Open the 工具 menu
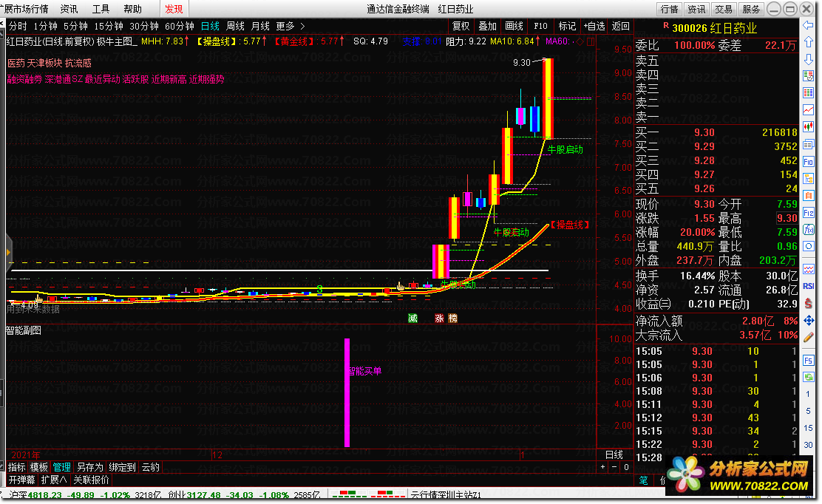 coord(101,9)
